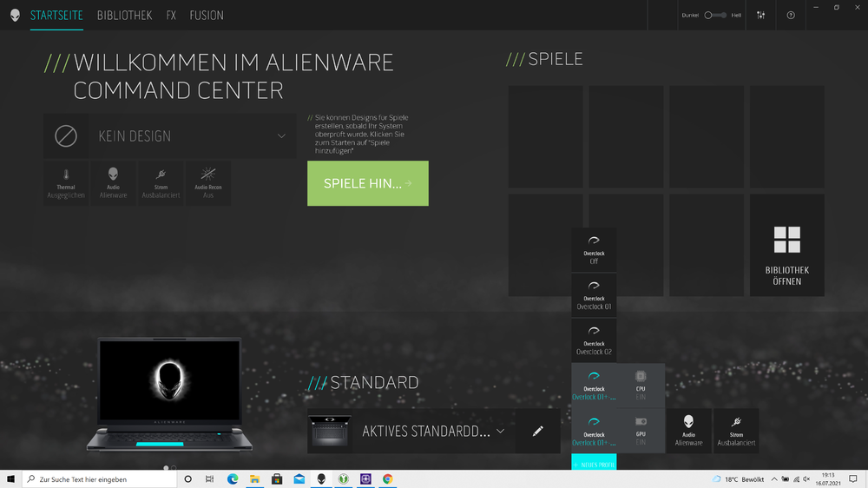Switch to the Bibliothek tab

(124, 16)
